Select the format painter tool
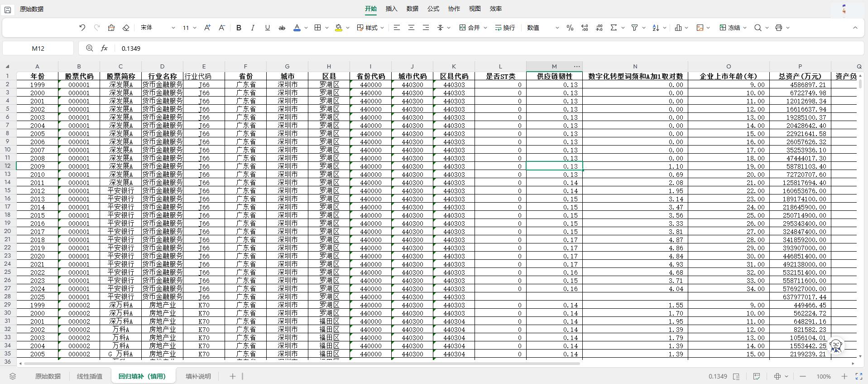The image size is (868, 384). click(111, 28)
